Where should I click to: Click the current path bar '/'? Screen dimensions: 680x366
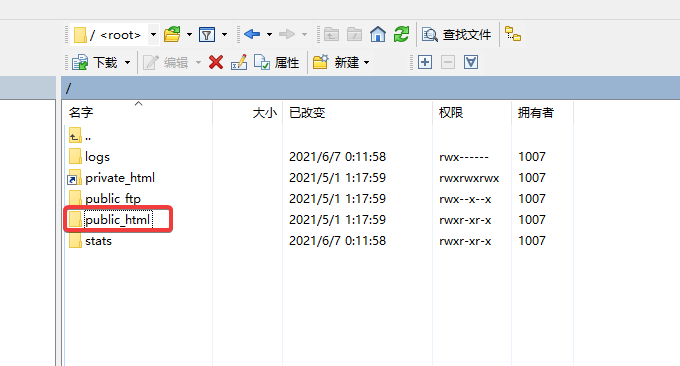370,88
